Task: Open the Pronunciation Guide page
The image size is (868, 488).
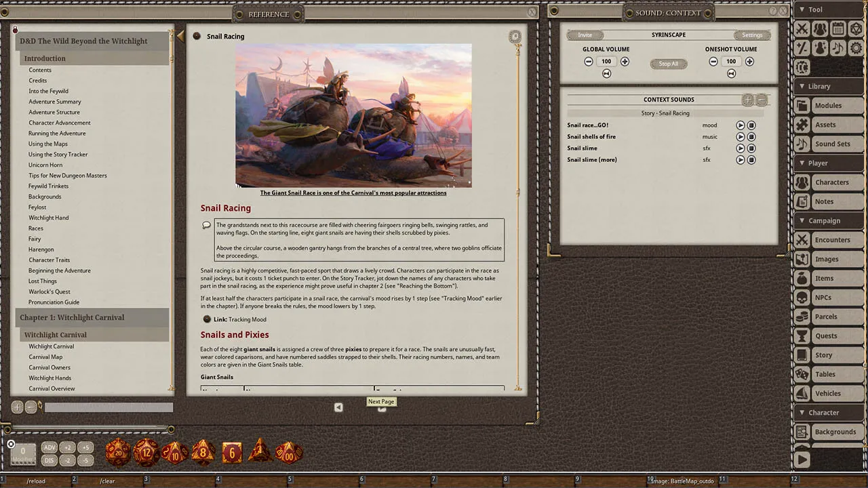Action: click(x=54, y=302)
